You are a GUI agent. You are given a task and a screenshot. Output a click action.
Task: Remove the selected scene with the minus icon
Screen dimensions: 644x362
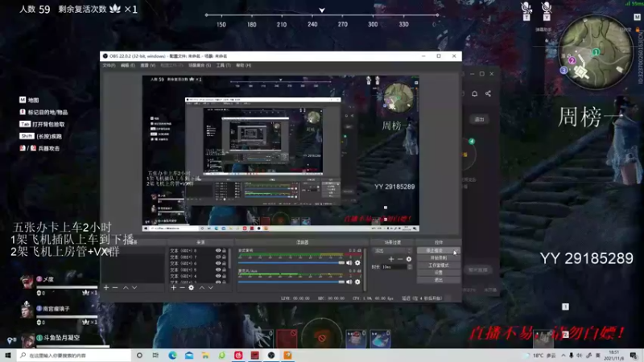pyautogui.click(x=115, y=288)
